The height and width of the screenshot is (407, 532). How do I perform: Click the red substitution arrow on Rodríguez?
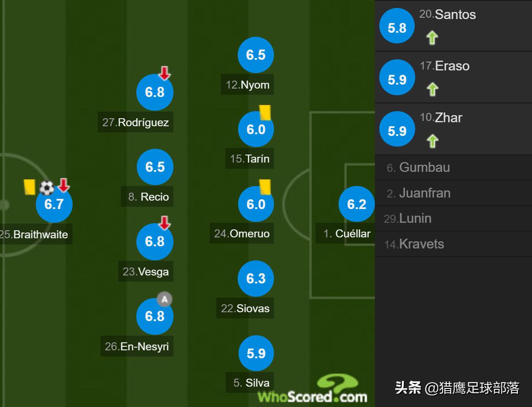[x=165, y=74]
